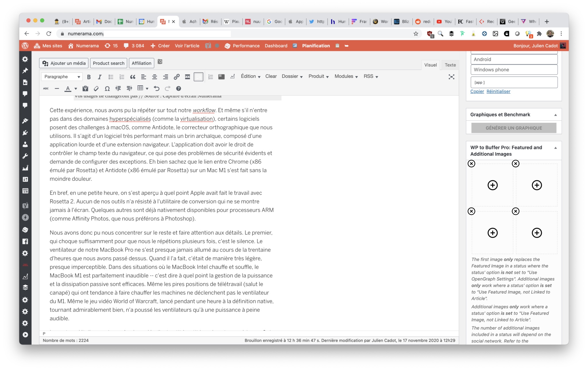This screenshot has width=588, height=370.
Task: Collapse WP to Buffer Pro panel
Action: [x=555, y=148]
